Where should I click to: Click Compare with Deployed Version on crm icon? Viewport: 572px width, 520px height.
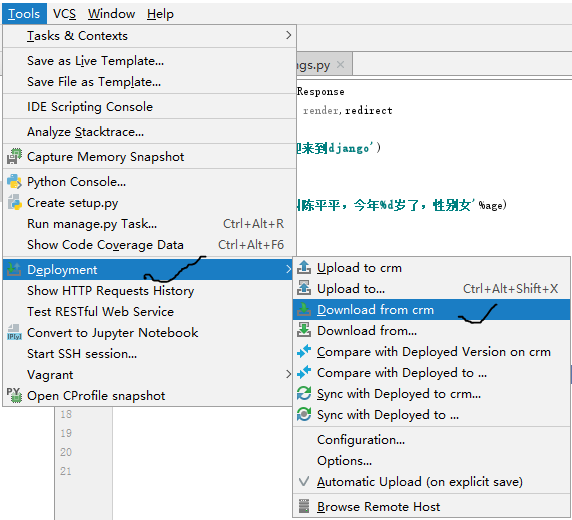coord(304,351)
